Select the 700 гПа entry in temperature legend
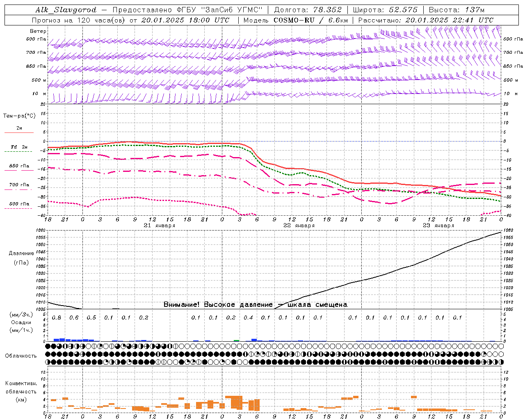The width and height of the screenshot is (525, 420). [x=19, y=185]
